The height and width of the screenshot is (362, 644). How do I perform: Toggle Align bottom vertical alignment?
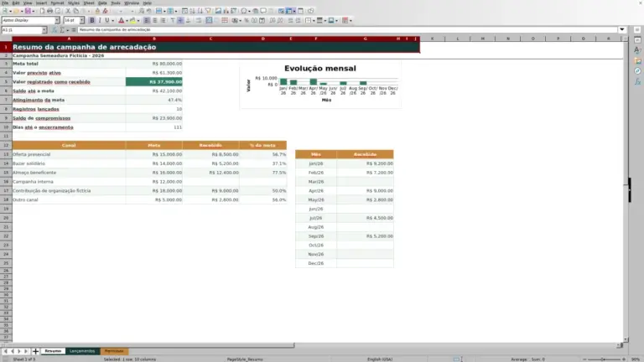point(189,20)
